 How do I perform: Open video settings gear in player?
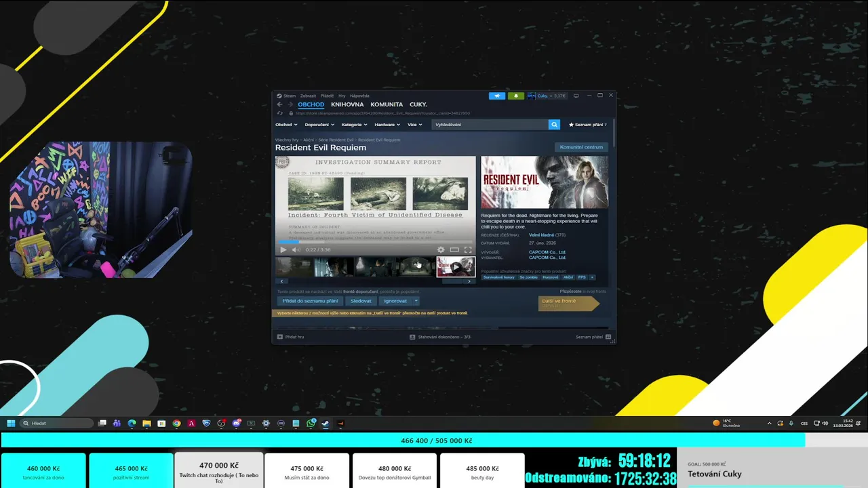pos(441,250)
